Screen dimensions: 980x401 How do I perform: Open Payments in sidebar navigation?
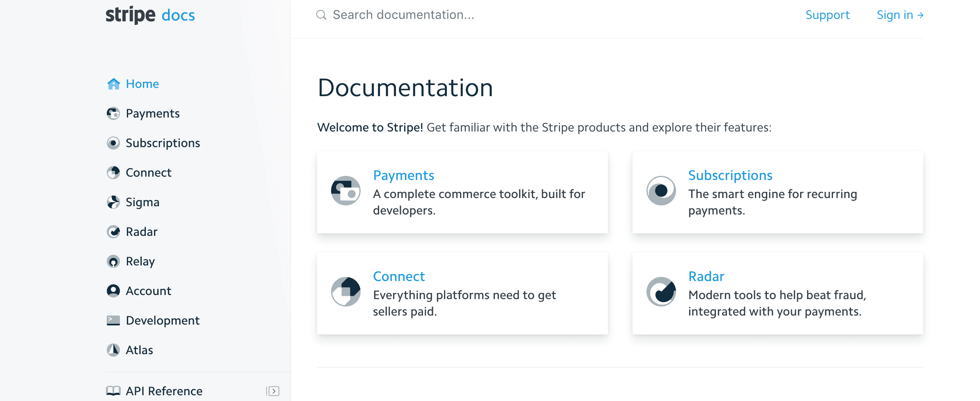point(153,113)
